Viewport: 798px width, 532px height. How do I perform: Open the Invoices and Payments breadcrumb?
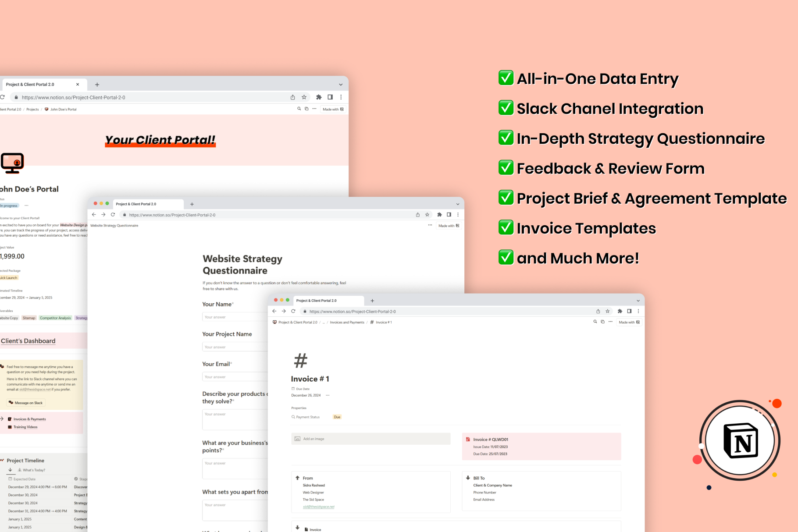pyautogui.click(x=347, y=323)
